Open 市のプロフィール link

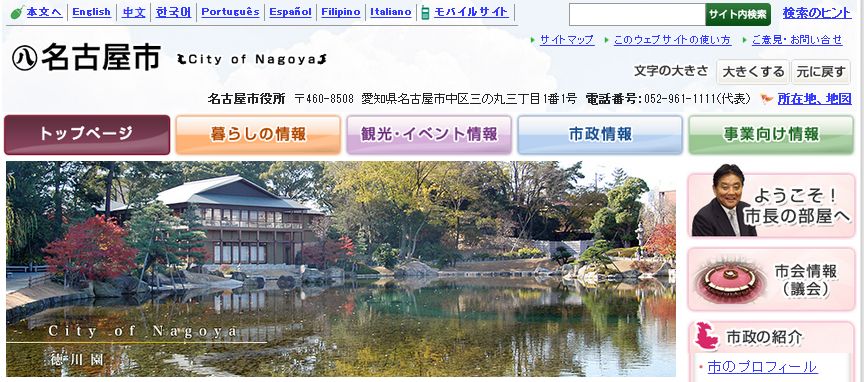point(762,367)
